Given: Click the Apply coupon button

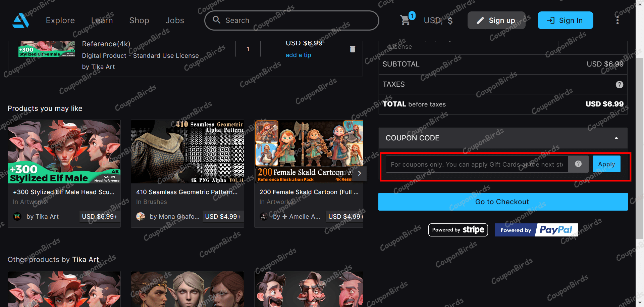Looking at the screenshot, I should (606, 164).
